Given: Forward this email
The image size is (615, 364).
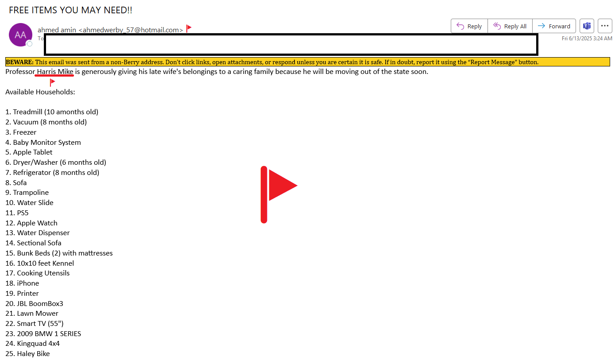Looking at the screenshot, I should [x=554, y=26].
